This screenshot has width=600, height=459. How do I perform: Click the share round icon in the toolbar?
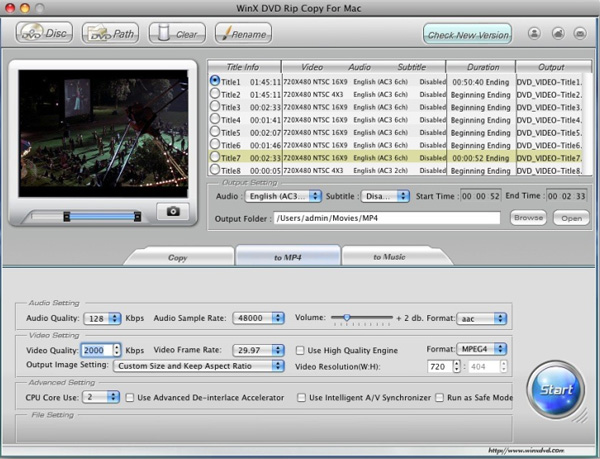point(558,33)
